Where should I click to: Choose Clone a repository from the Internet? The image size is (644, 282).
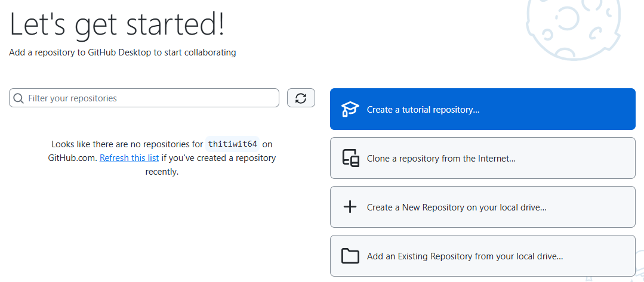[483, 158]
